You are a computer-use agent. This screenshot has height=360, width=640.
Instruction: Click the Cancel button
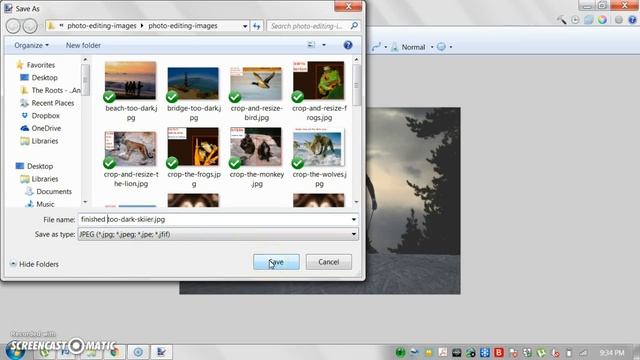point(329,262)
